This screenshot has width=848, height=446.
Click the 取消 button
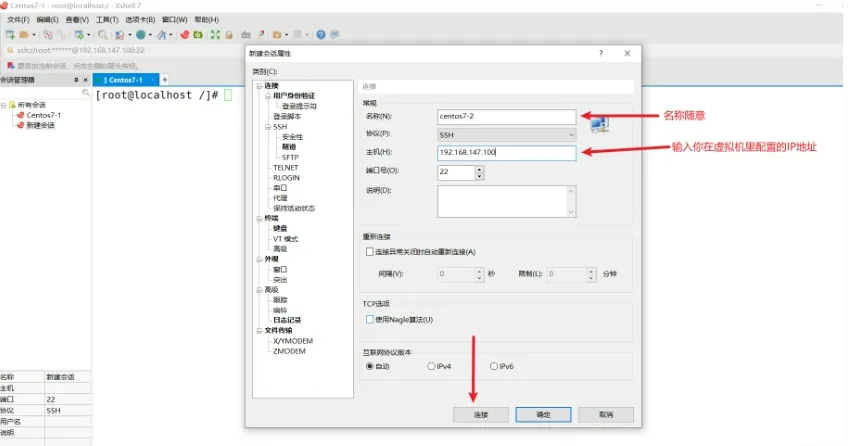click(606, 415)
